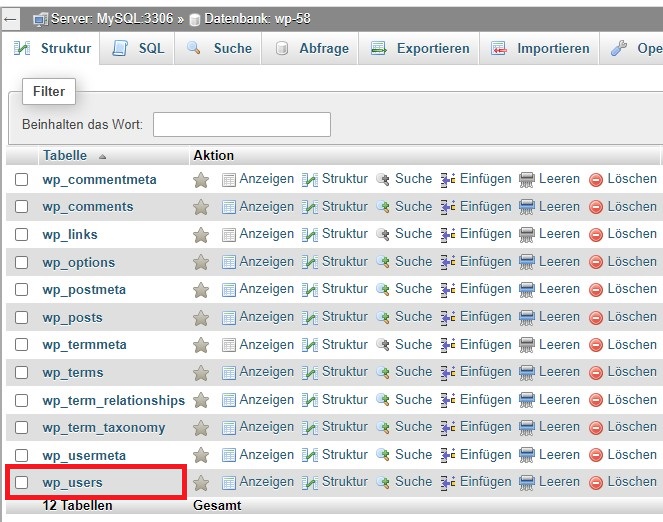Click the Leeren shredder icon for wp_options

tap(527, 262)
